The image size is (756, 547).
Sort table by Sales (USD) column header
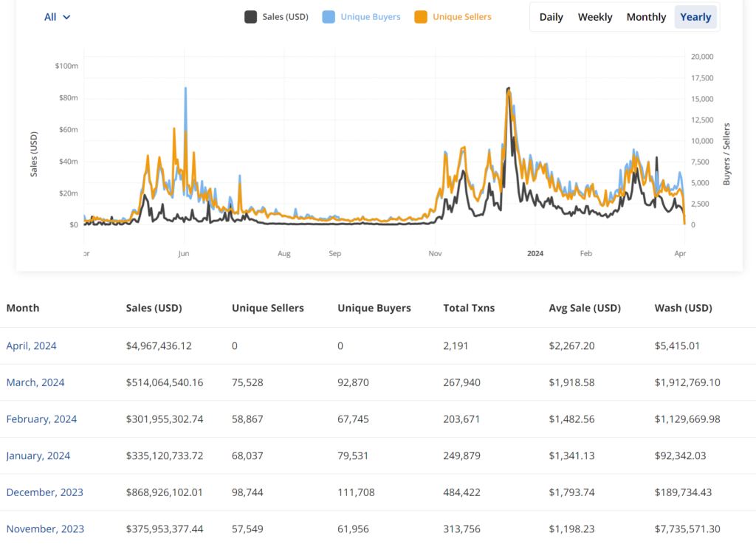154,308
